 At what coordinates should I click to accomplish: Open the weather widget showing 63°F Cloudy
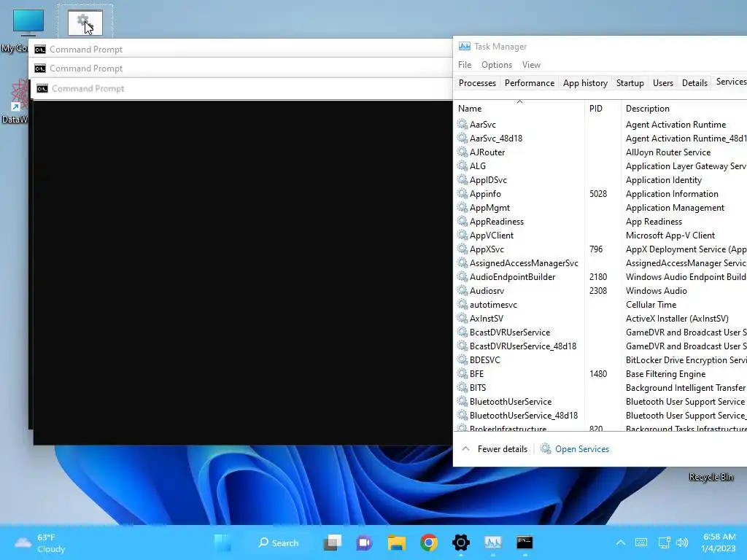click(40, 542)
